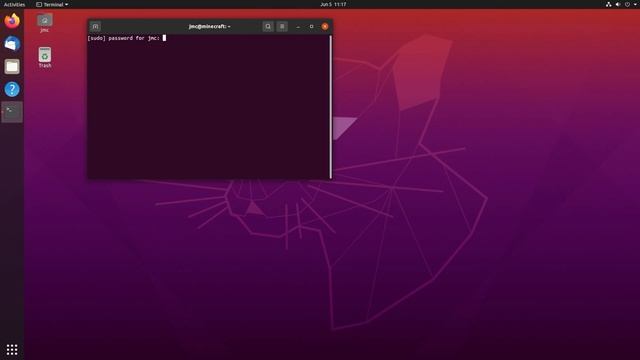Maximize the Terminal window
Image resolution: width=640 pixels, height=360 pixels.
311,27
